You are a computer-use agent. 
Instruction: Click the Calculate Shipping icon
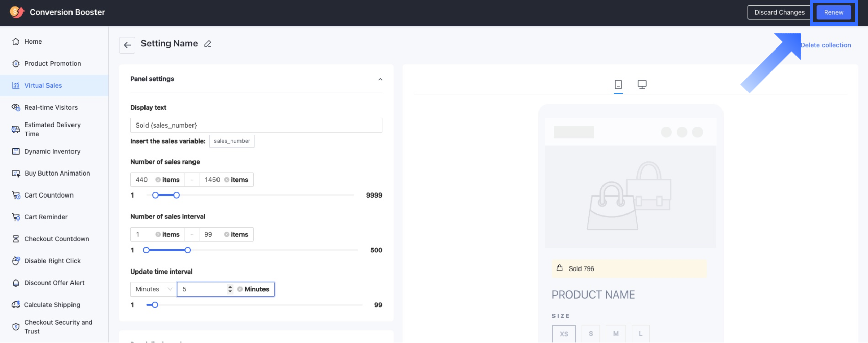pyautogui.click(x=16, y=305)
